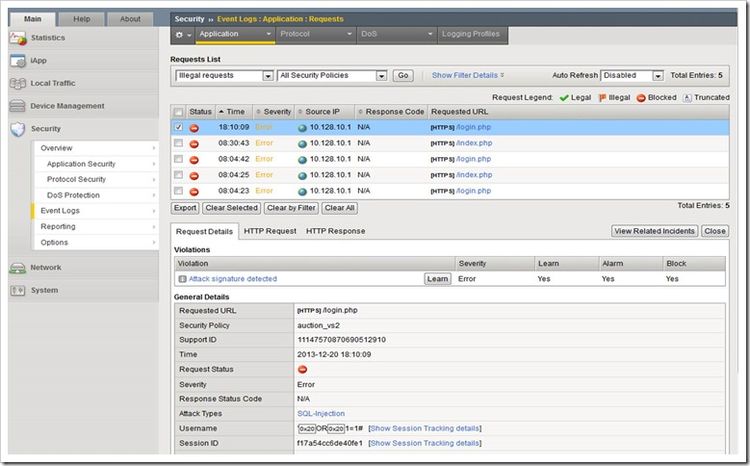Open Local Traffic via its icon
This screenshot has width=750, height=466.
(x=17, y=83)
